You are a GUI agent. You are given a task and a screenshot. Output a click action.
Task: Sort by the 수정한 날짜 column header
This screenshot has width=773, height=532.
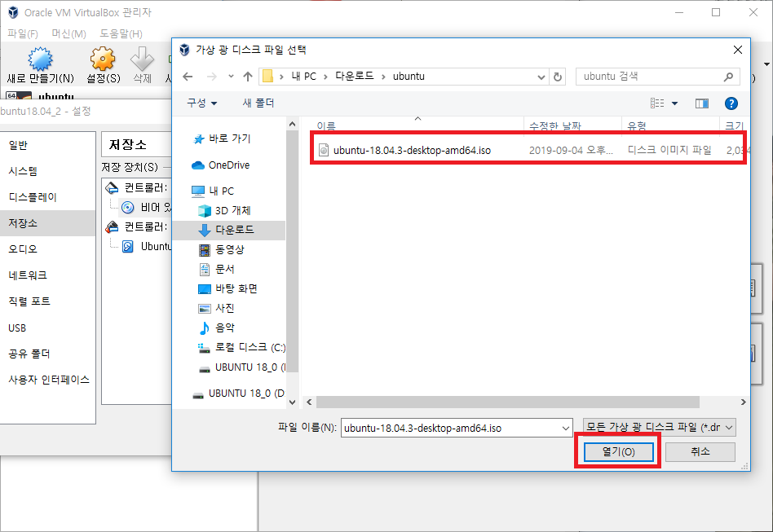554,126
